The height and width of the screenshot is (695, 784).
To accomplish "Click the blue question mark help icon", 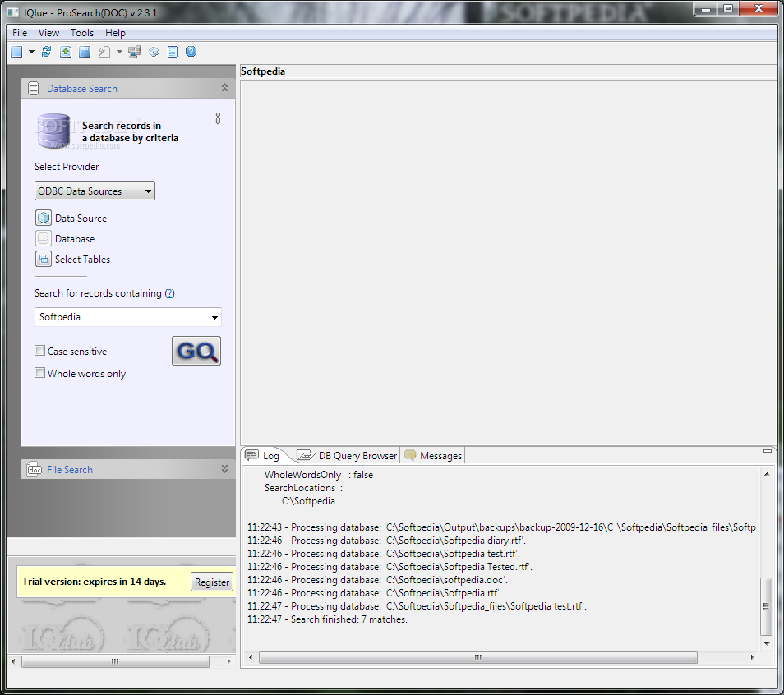I will click(191, 52).
